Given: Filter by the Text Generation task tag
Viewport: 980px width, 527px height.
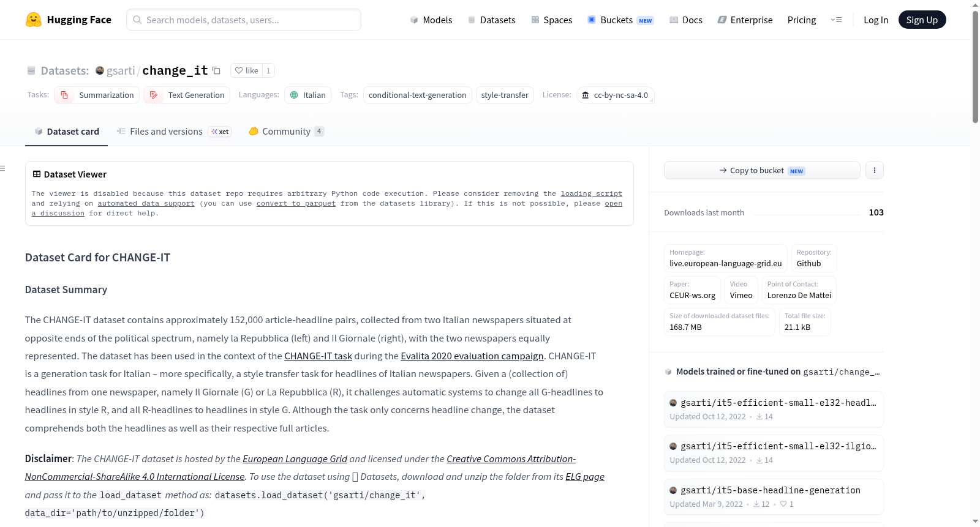Looking at the screenshot, I should pyautogui.click(x=187, y=95).
